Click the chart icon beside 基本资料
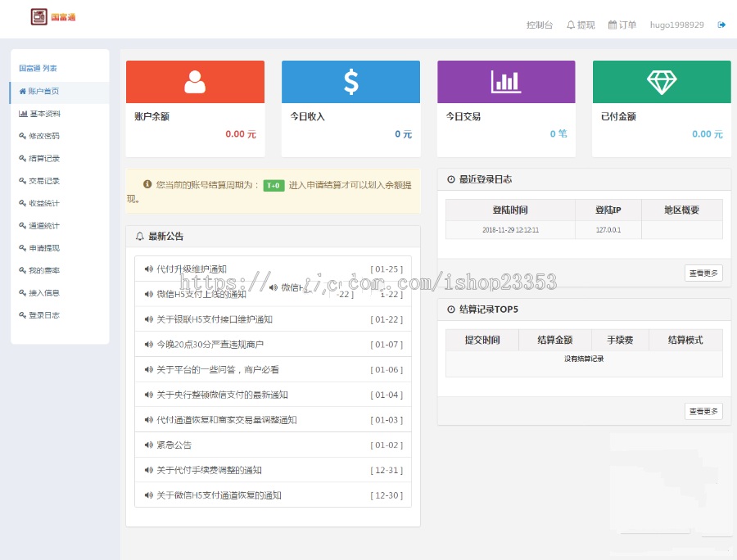The image size is (737, 560). [x=23, y=115]
